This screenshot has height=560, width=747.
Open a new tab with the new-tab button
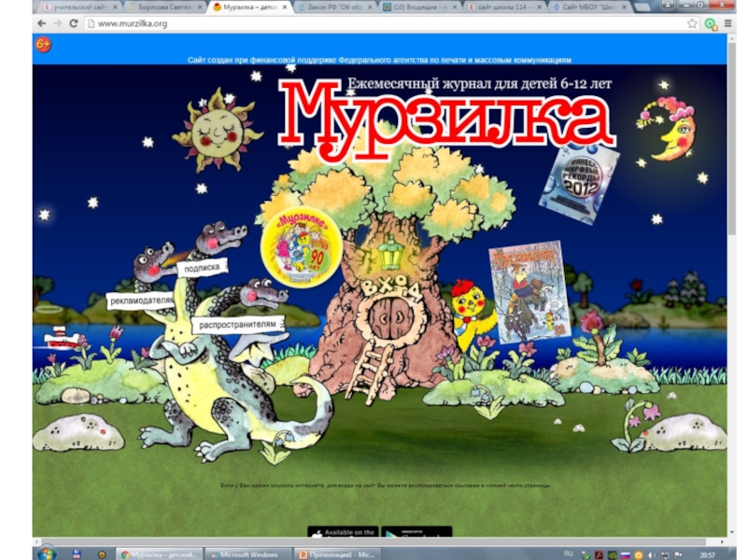(642, 7)
